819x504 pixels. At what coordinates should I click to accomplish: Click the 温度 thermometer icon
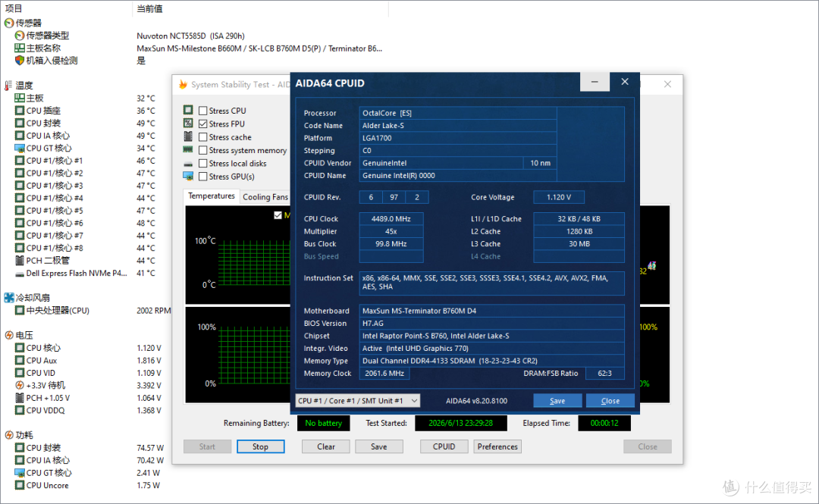[x=9, y=85]
